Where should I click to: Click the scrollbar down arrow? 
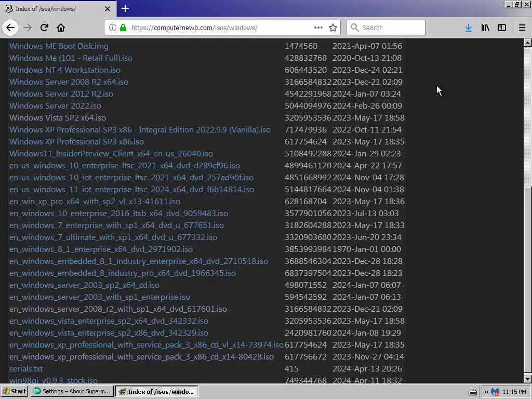[527, 379]
